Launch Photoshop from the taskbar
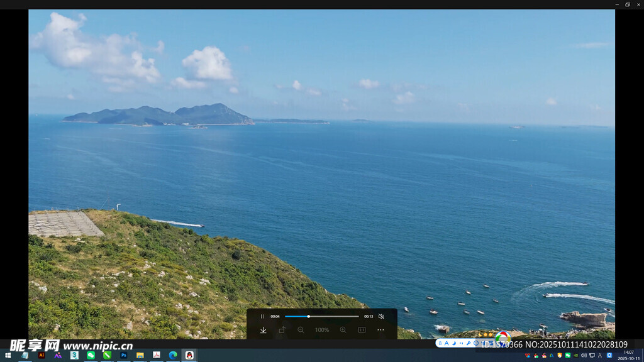Viewport: 644px width, 362px height. click(123, 355)
